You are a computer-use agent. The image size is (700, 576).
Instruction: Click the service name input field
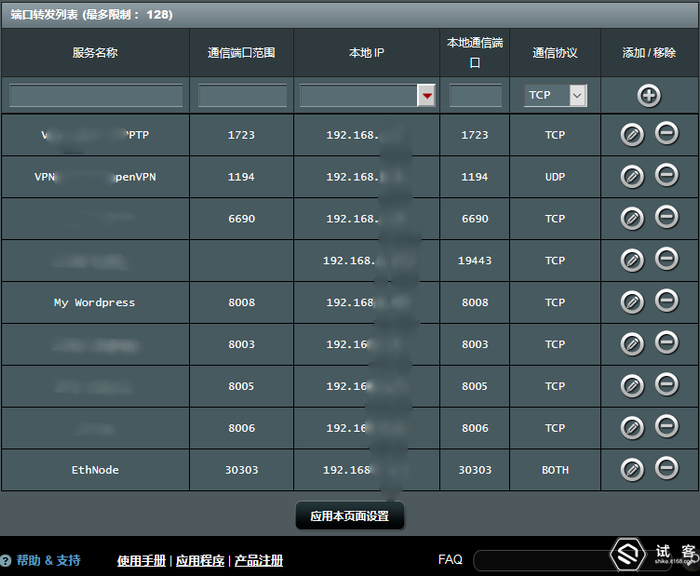(x=96, y=95)
